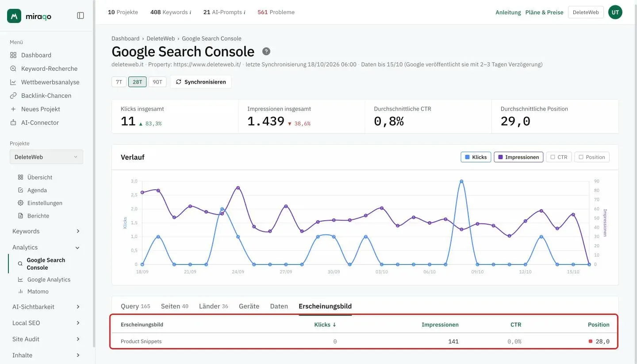Screen dimensions: 637x364
Task: Click the Berichte document icon
Action: pos(20,216)
